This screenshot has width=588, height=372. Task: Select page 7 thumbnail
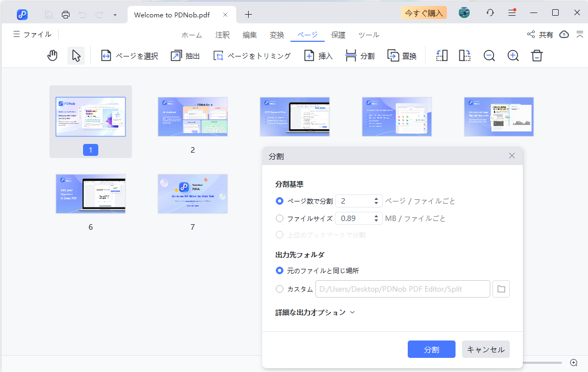193,194
